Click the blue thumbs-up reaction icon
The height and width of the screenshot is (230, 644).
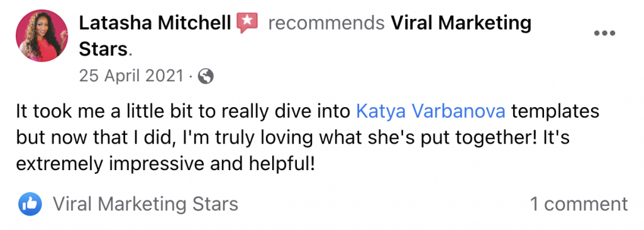point(30,204)
